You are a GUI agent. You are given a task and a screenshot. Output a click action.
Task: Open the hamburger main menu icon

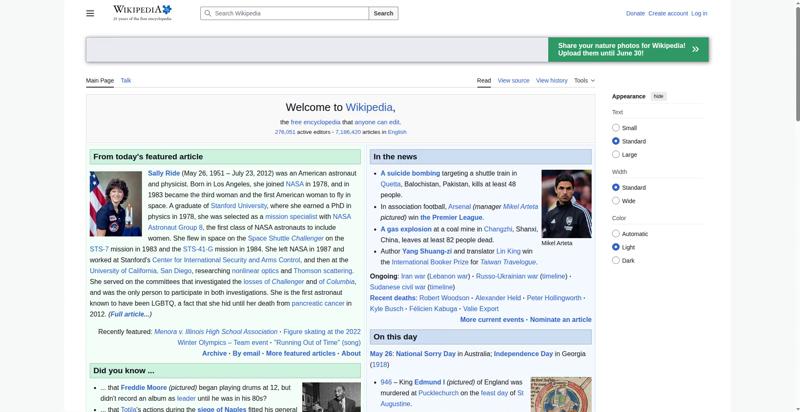[90, 13]
